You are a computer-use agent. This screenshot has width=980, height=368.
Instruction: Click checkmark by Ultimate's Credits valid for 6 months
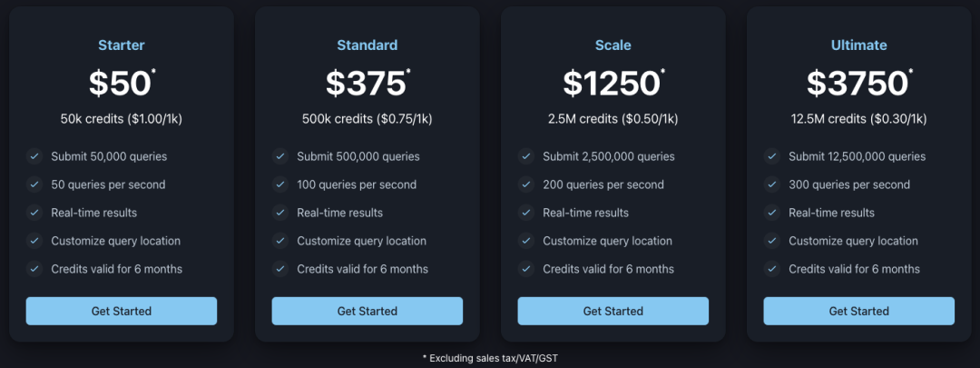772,269
